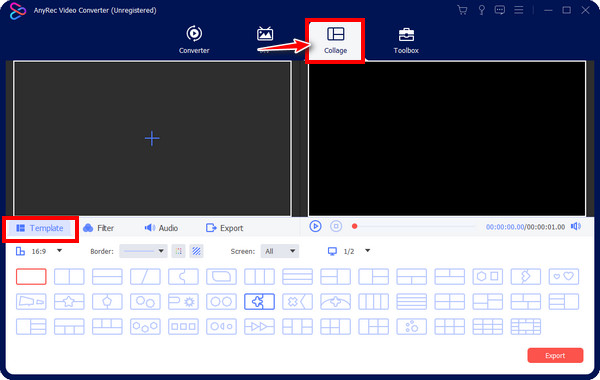Open the Converter tab

194,40
